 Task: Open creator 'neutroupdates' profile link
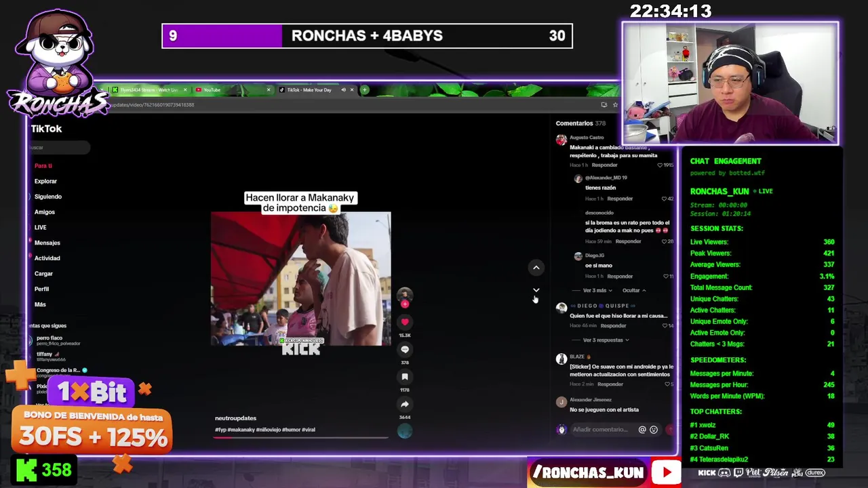point(235,418)
